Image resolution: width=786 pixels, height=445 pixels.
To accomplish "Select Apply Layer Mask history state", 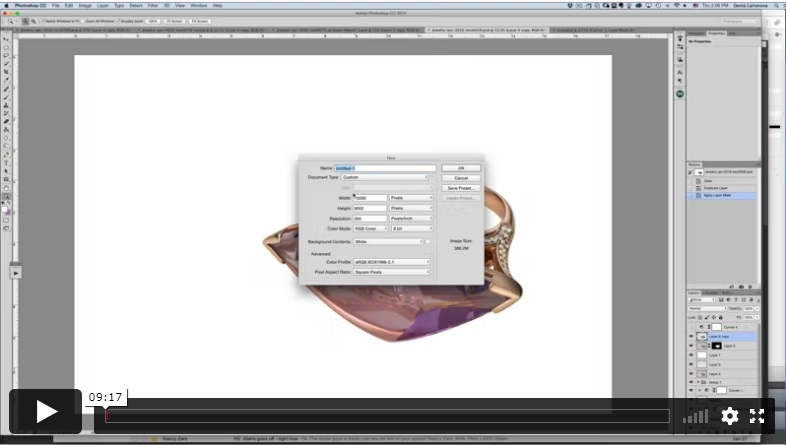I will (x=722, y=195).
